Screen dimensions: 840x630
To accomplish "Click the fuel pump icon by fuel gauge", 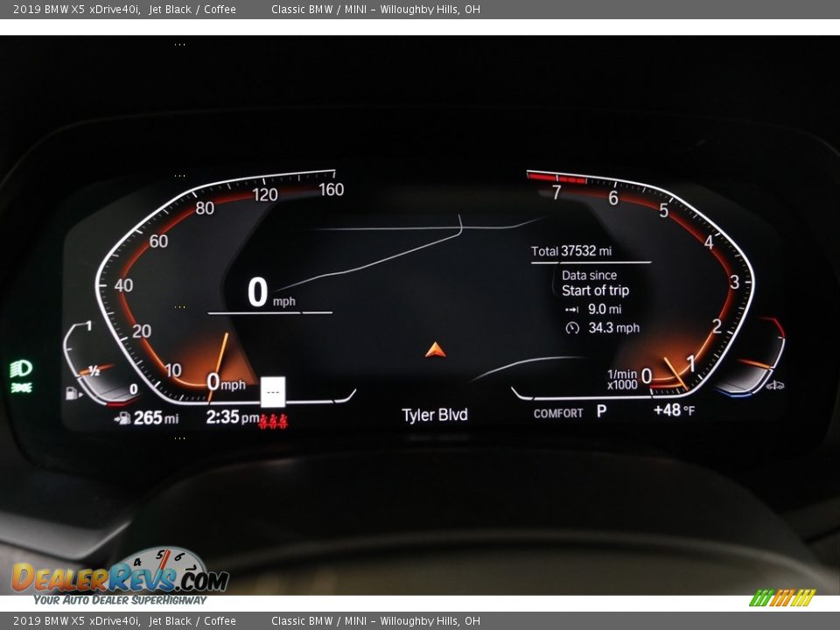I will 73,394.
